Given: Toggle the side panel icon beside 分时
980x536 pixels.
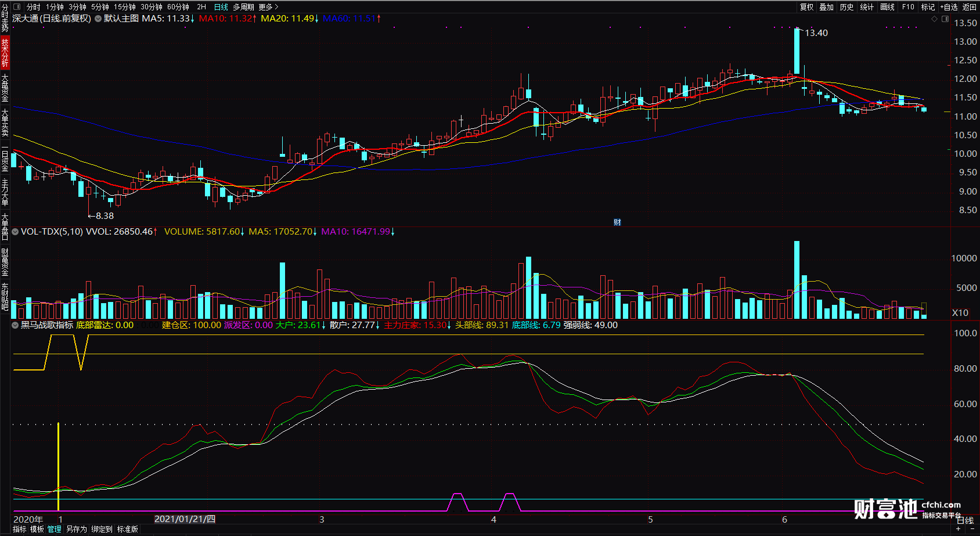Looking at the screenshot, I should pyautogui.click(x=17, y=7).
